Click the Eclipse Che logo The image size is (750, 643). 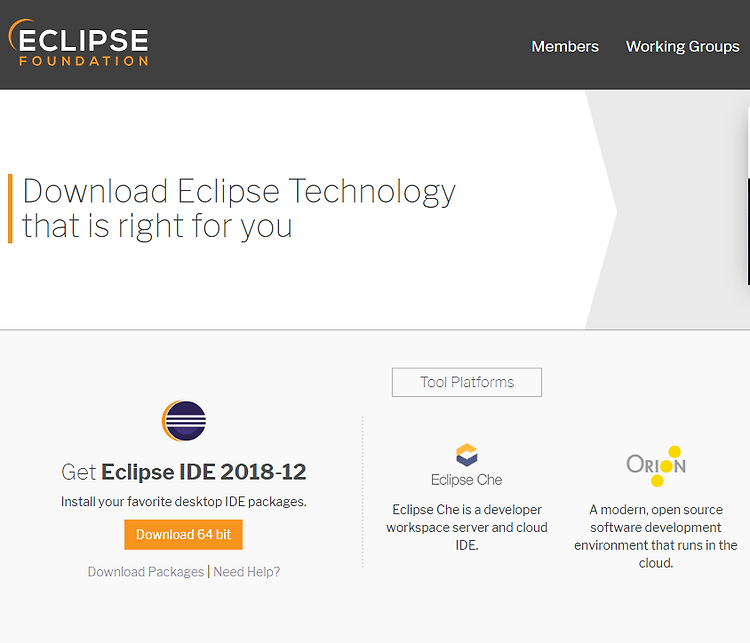pos(467,465)
